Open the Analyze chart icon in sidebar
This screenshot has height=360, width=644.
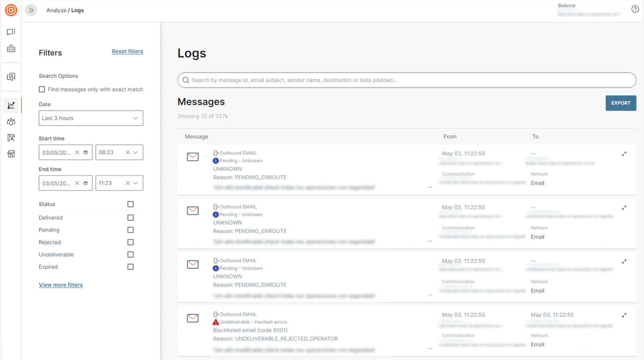click(11, 105)
